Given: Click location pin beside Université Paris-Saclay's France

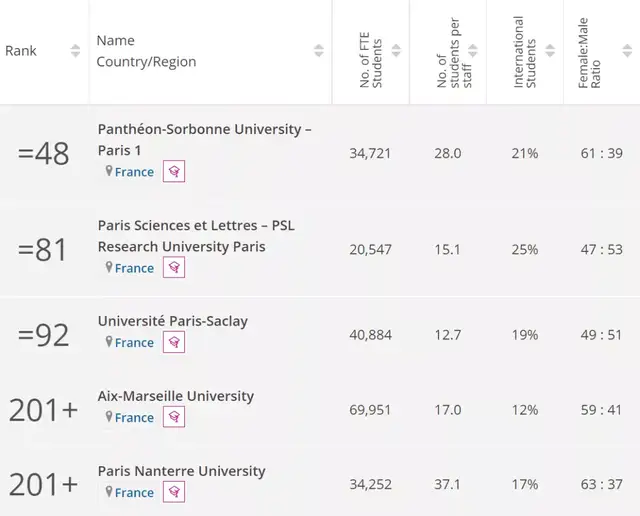Looking at the screenshot, I should [x=109, y=342].
